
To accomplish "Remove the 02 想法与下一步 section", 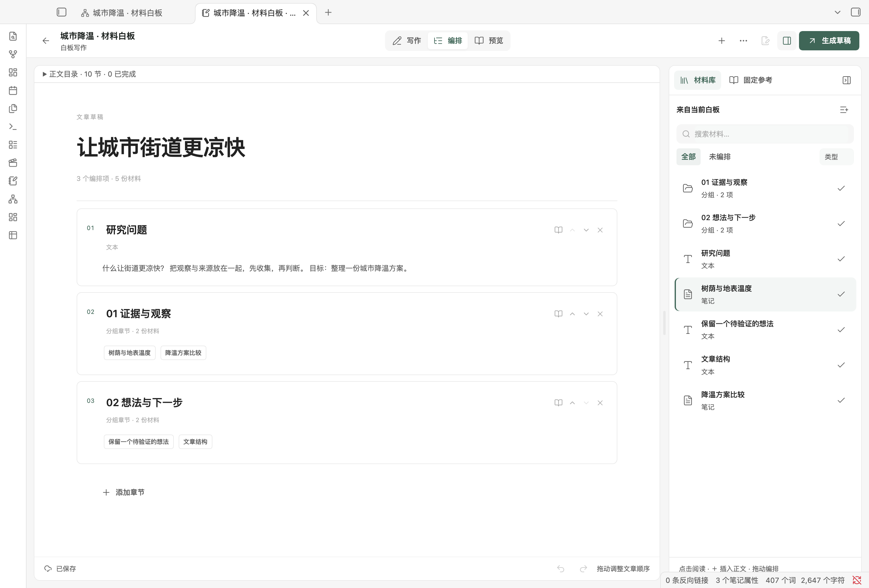I will click(600, 403).
